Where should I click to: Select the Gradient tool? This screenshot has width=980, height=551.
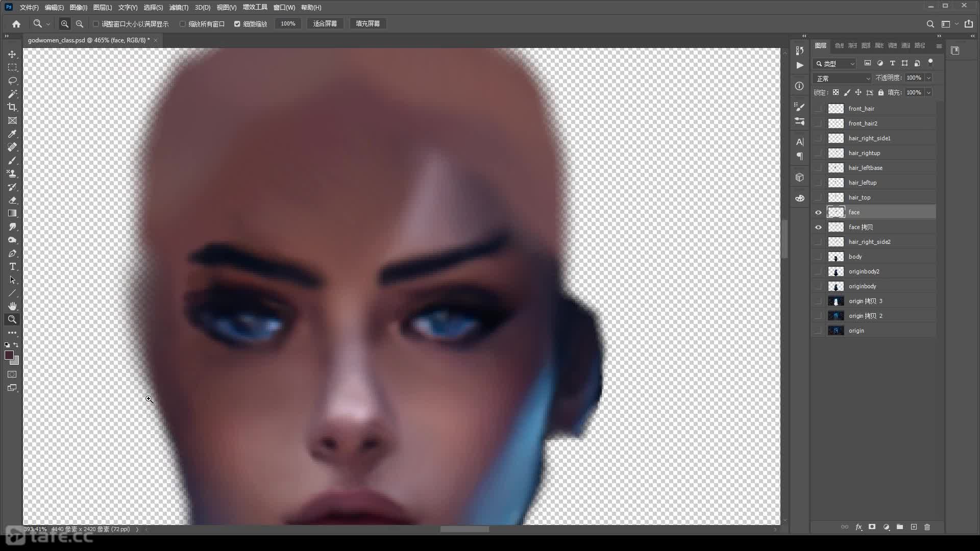(x=12, y=213)
